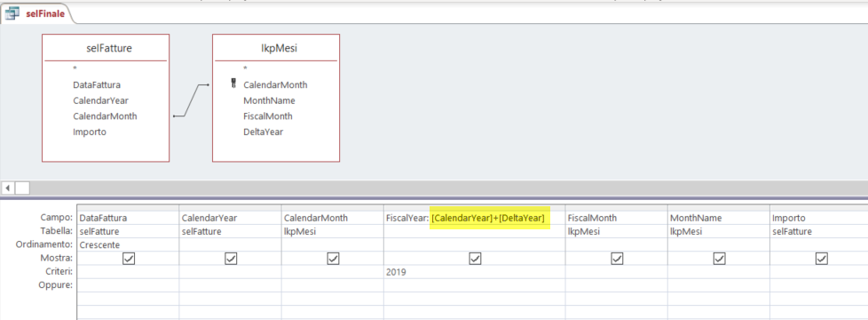The height and width of the screenshot is (320, 868).
Task: Uncheck Mostra for FiscalYear column
Action: tap(475, 259)
